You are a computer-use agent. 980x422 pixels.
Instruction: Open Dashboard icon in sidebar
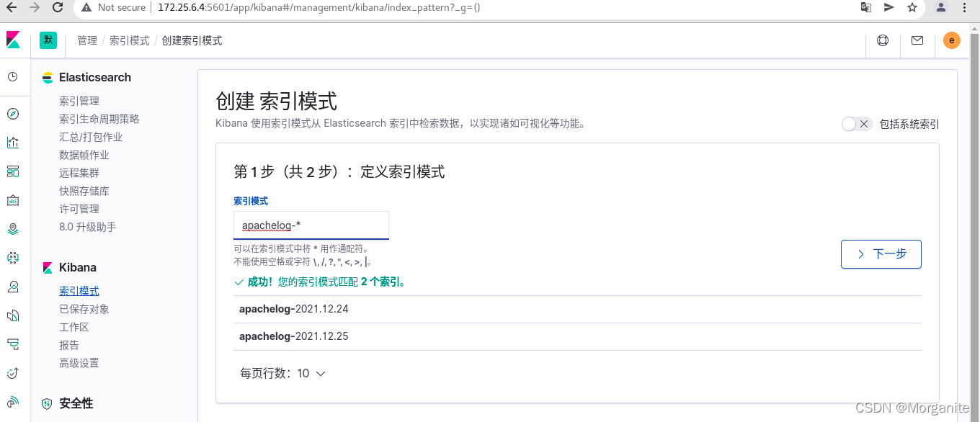pos(13,171)
